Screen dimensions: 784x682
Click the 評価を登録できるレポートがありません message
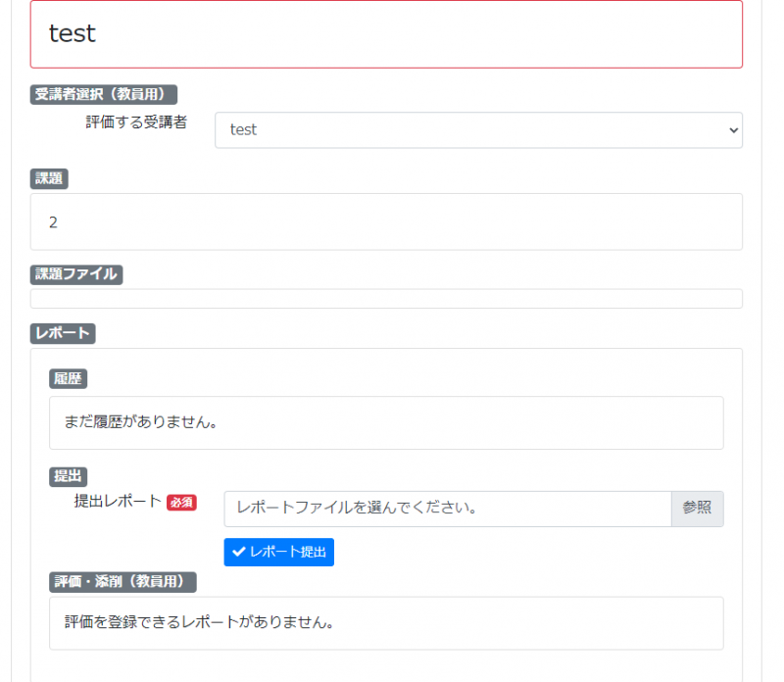(x=200, y=622)
